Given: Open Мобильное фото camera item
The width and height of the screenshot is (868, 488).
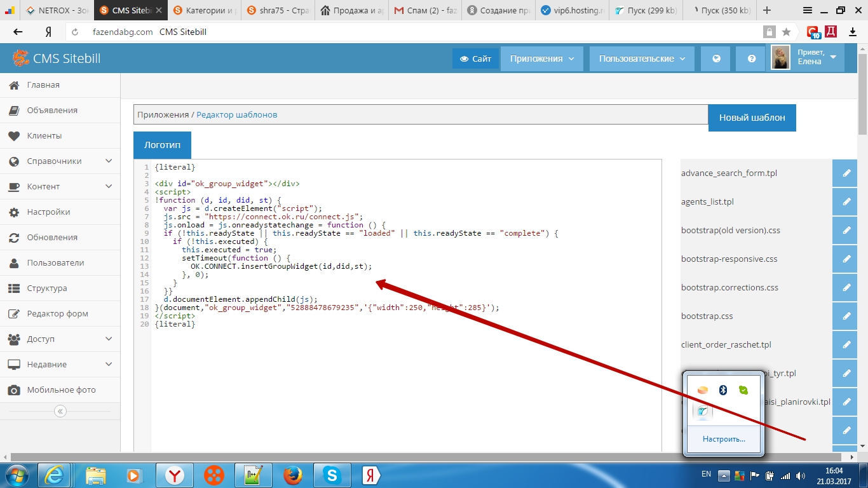Looking at the screenshot, I should 60,390.
